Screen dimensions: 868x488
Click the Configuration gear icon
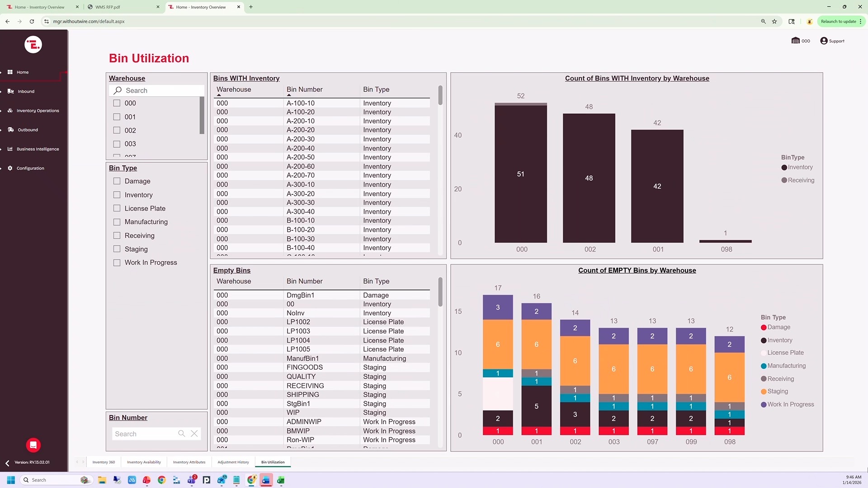pos(10,168)
